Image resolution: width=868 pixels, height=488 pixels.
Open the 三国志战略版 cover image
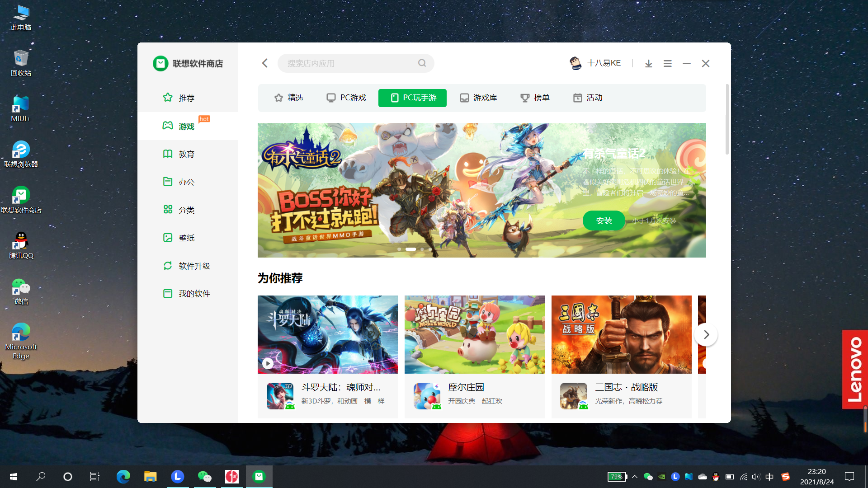point(622,334)
